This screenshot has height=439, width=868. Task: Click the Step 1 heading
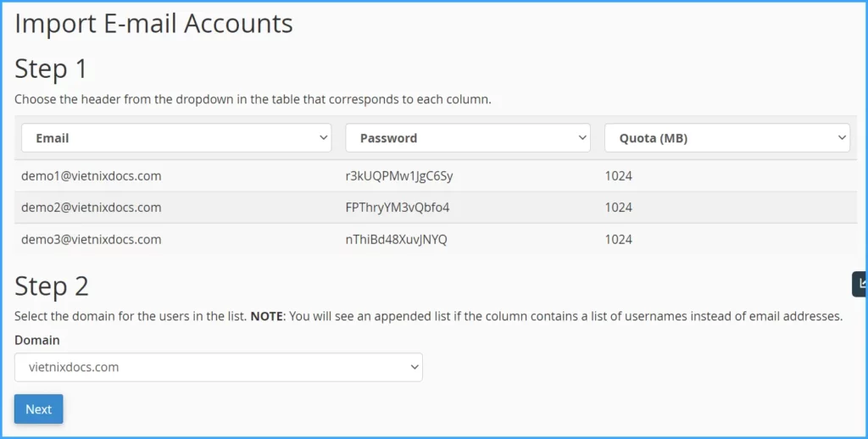pos(51,69)
